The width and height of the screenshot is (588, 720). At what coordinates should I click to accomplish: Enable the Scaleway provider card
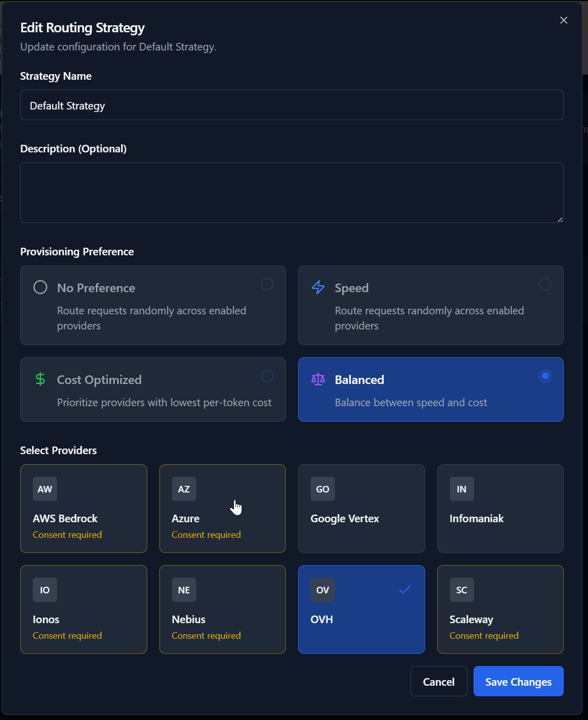pos(500,610)
